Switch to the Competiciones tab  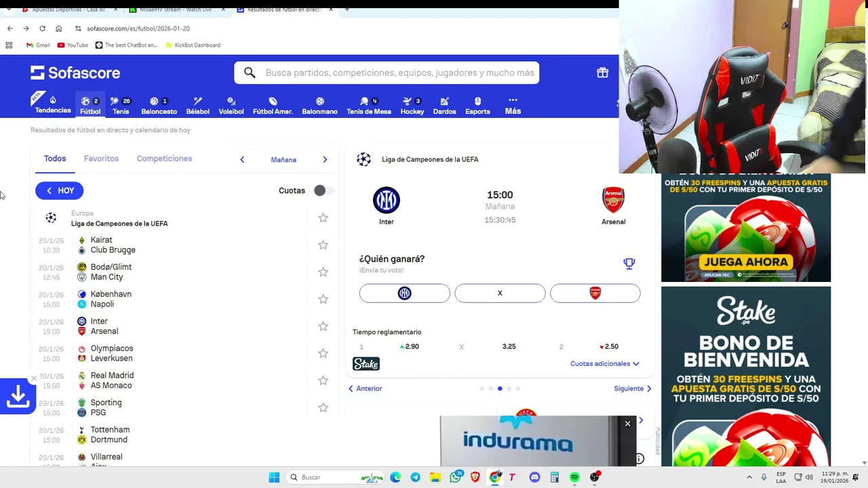(164, 159)
